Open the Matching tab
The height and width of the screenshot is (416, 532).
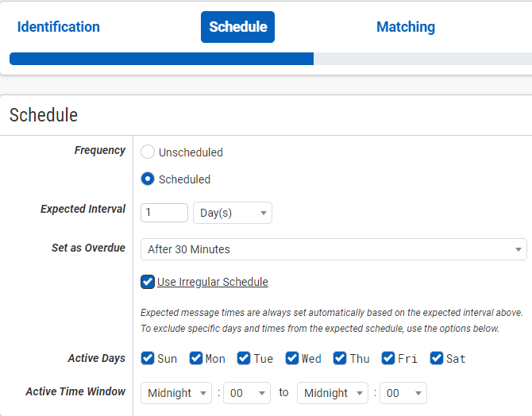[x=406, y=27]
